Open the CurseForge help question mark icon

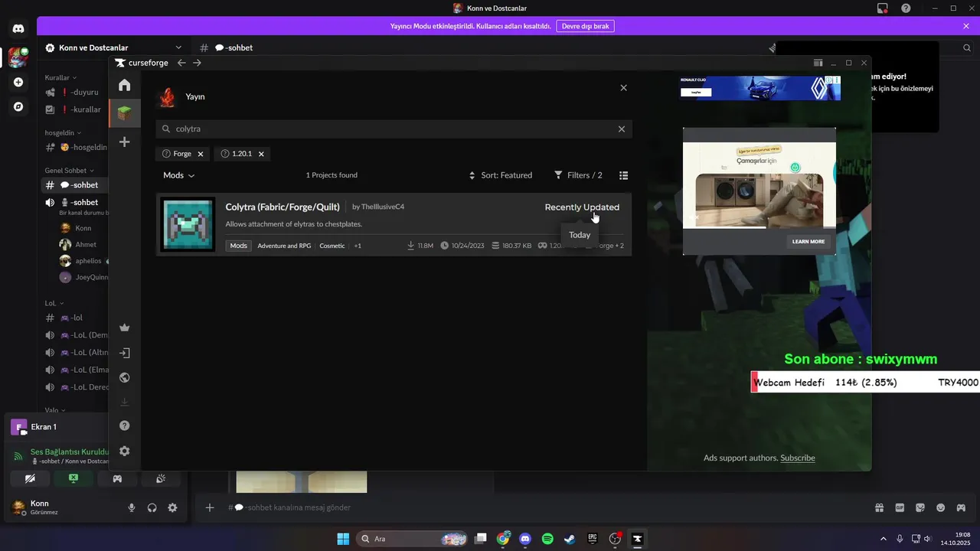125,425
